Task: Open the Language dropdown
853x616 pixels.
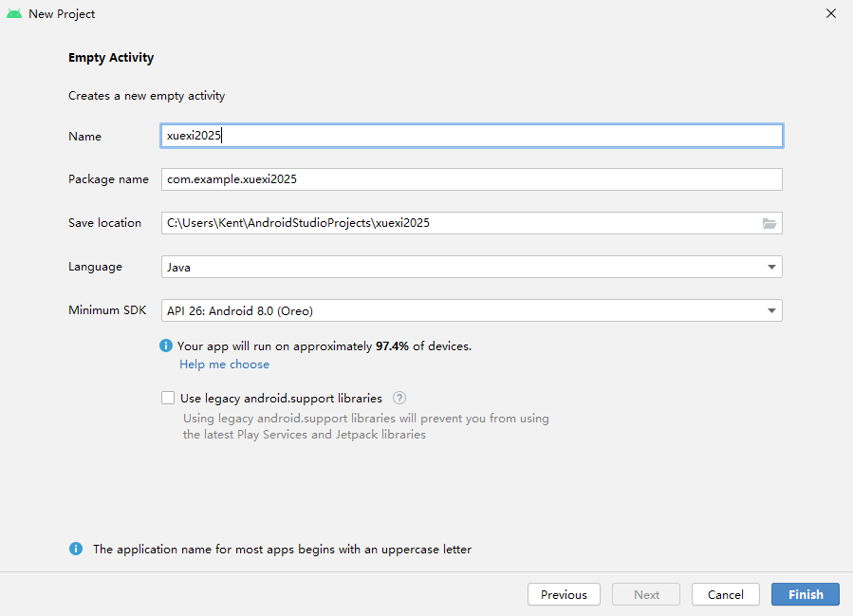Action: click(x=472, y=267)
